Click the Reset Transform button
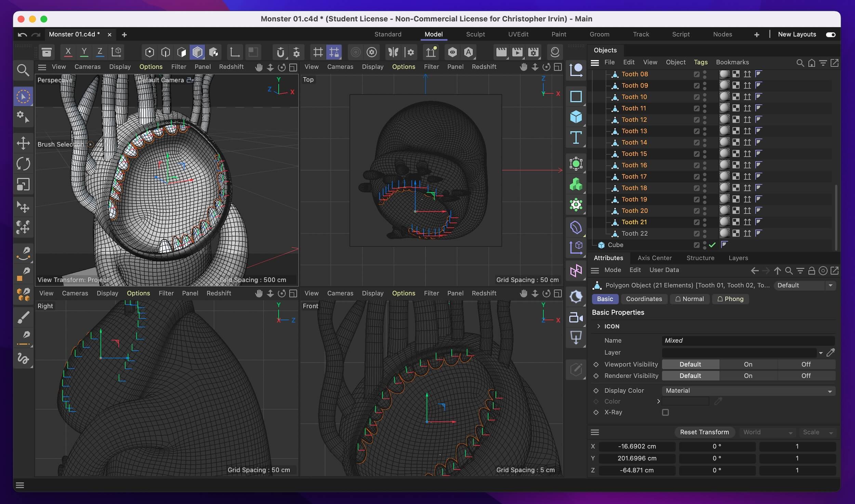Screen dimensions: 855x504 704,432
